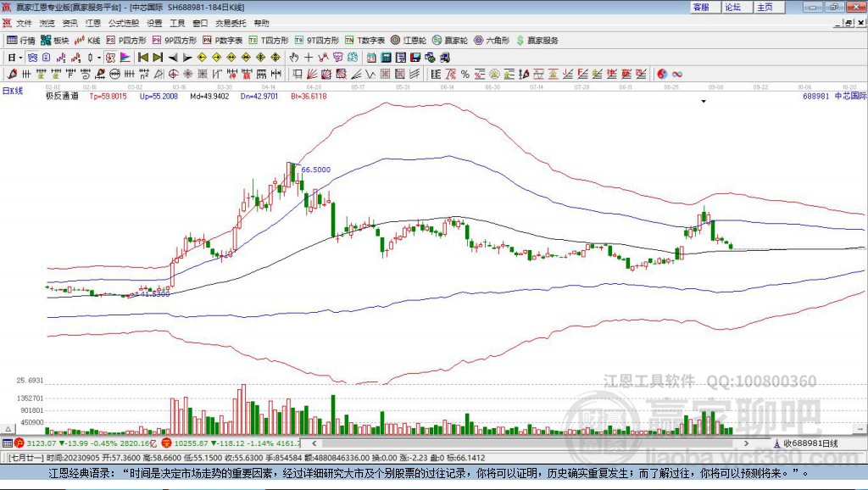
Task: Open the 交易委托 menu
Action: (231, 23)
